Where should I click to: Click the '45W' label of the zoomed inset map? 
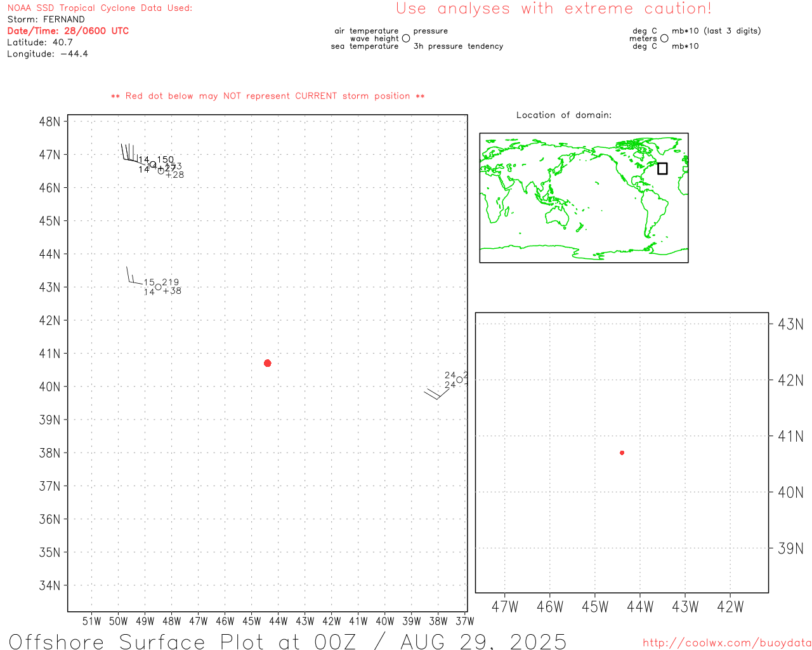pyautogui.click(x=595, y=607)
